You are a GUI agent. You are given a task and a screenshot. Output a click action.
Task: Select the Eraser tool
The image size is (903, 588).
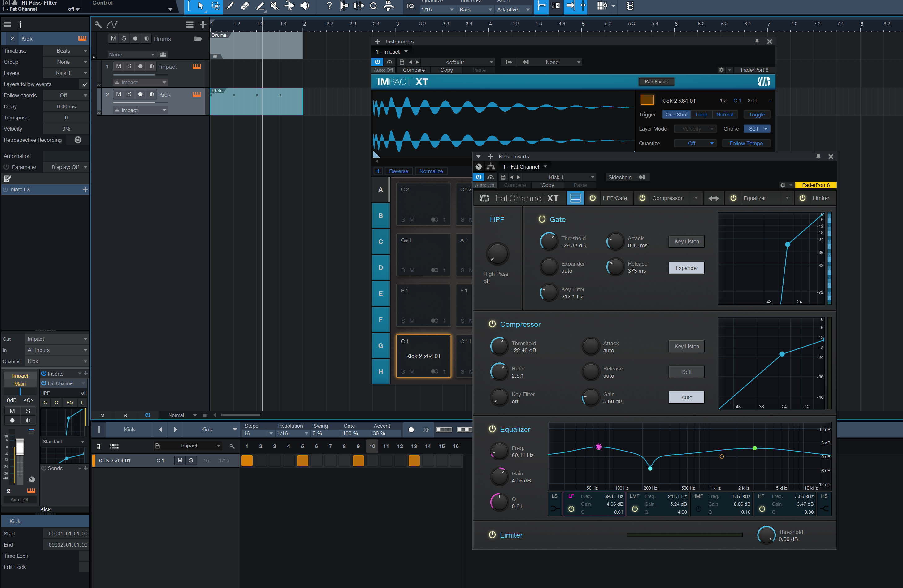coord(245,6)
